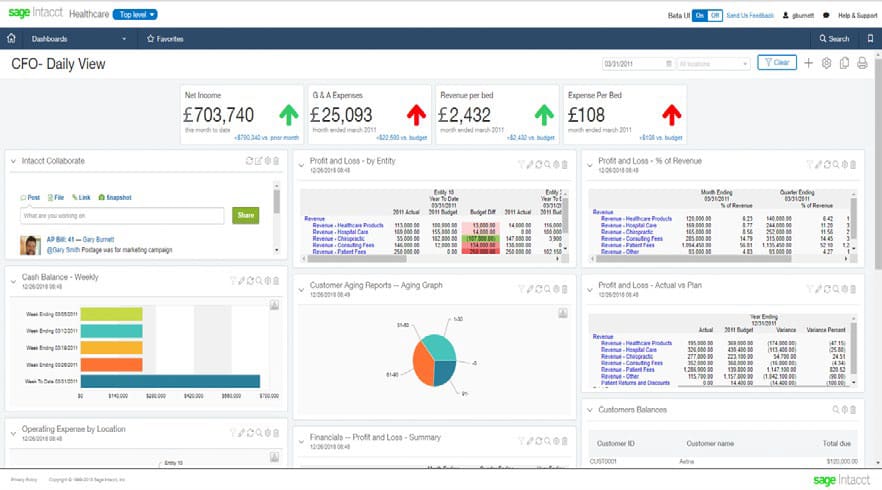Collapse Profit and Loss - % of Revenue
Viewport: 882px width, 490px height.
pos(590,165)
